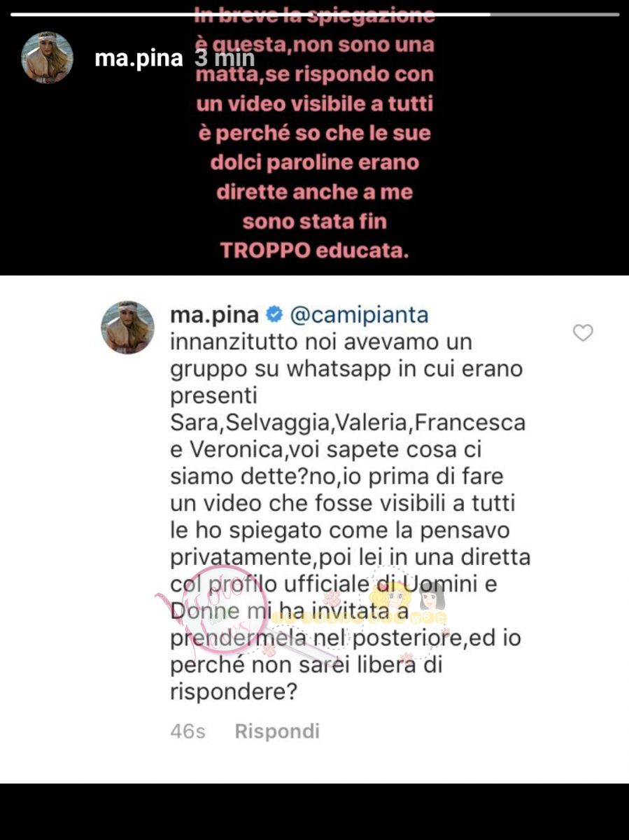Click the 3 min story timestamp
The height and width of the screenshot is (840, 629).
pos(225,58)
